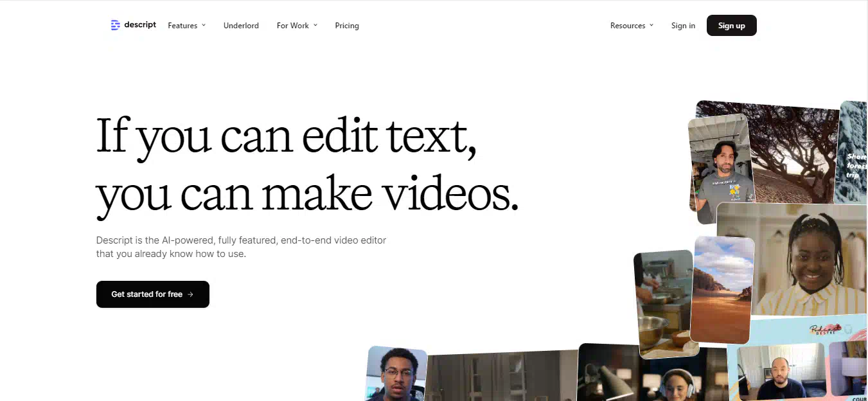Select the woman wearing headphones thumbnail

(x=652, y=372)
